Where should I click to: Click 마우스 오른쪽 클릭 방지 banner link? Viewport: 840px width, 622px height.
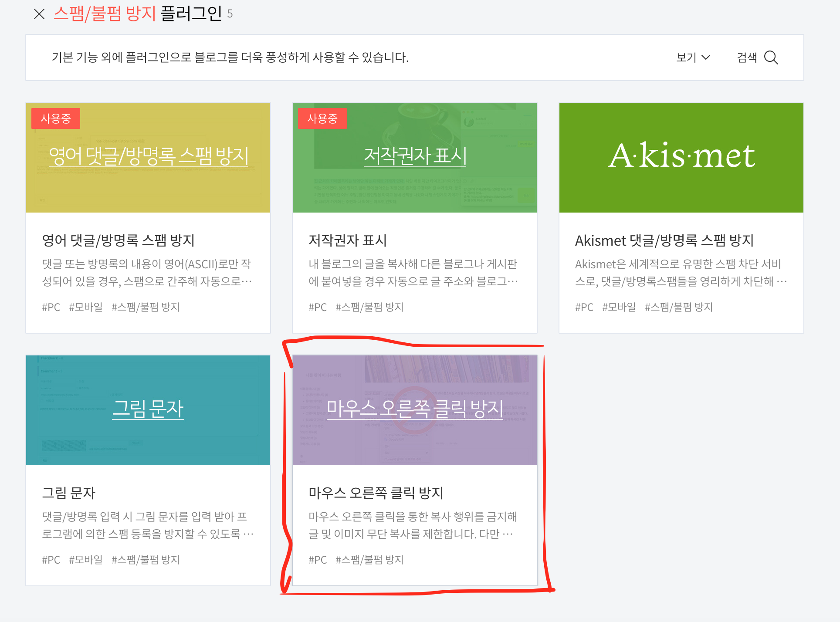tap(415, 409)
